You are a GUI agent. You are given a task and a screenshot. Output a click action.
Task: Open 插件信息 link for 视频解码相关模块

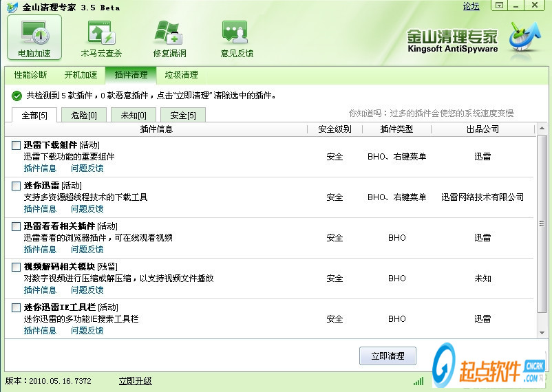pos(40,290)
